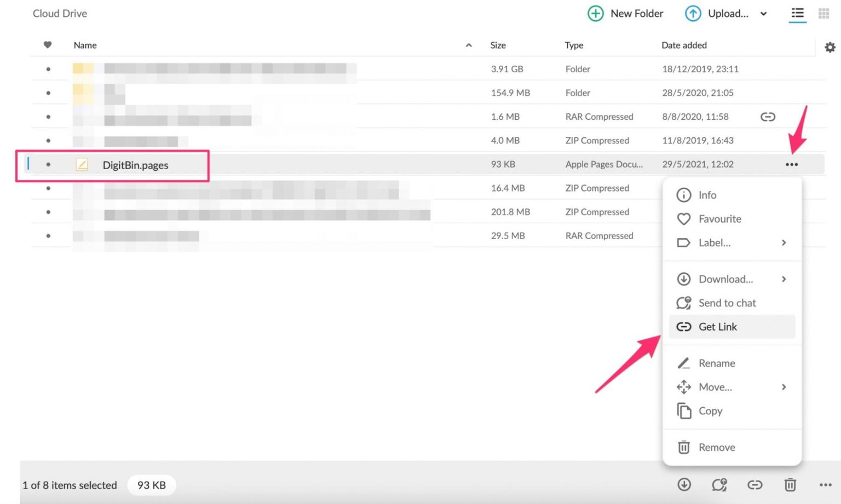The height and width of the screenshot is (504, 841).
Task: Open column settings gear icon
Action: (x=830, y=48)
